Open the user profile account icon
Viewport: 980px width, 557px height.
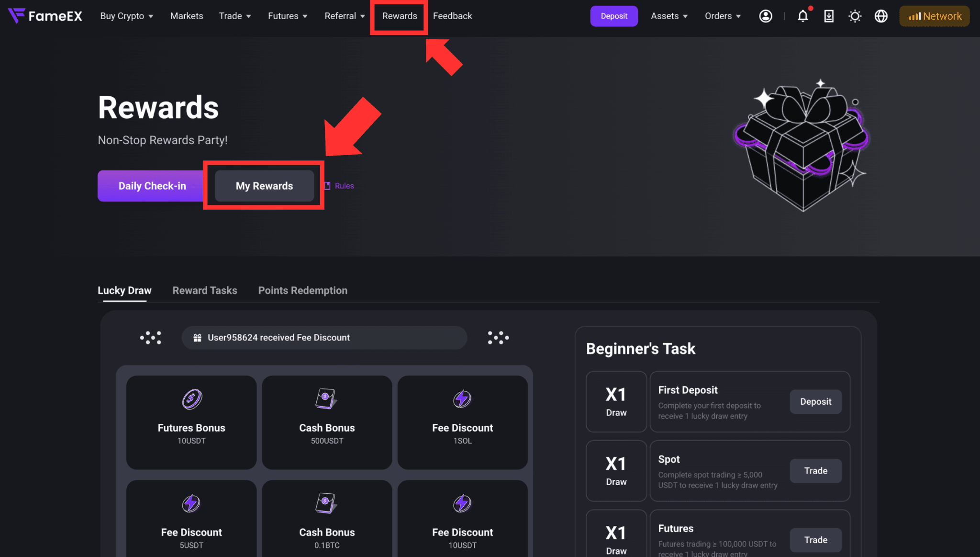[x=766, y=16]
